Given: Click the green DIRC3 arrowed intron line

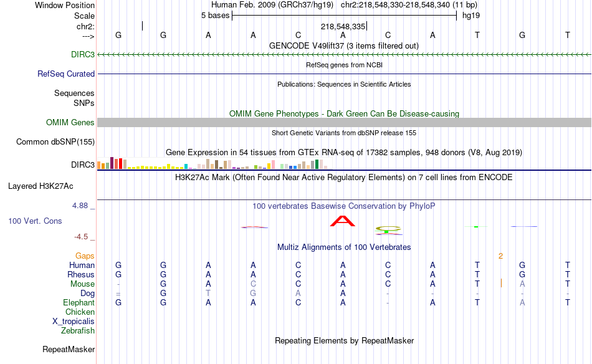Looking at the screenshot, I should pyautogui.click(x=344, y=55).
